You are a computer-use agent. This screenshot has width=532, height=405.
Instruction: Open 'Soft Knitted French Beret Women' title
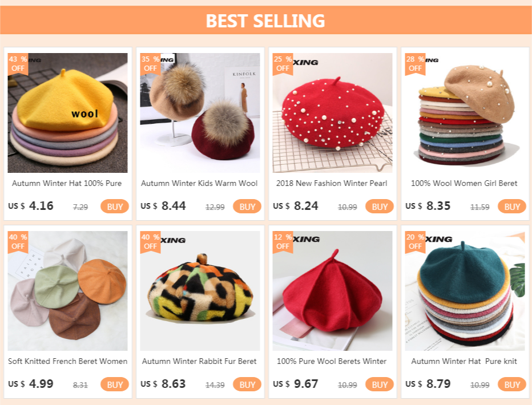tap(67, 361)
